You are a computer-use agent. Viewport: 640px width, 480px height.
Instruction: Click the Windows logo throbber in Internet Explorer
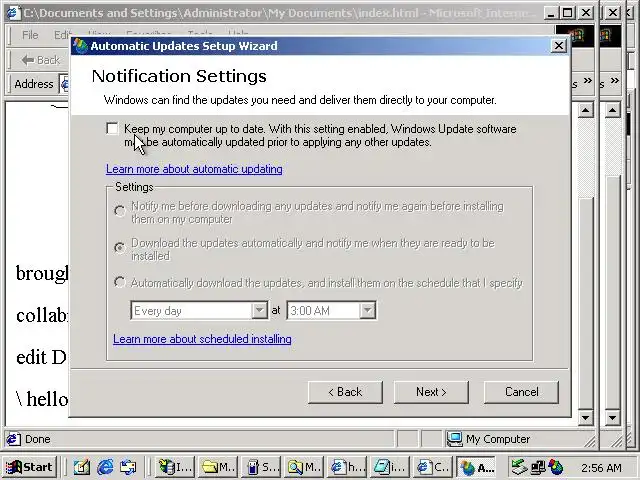576,36
